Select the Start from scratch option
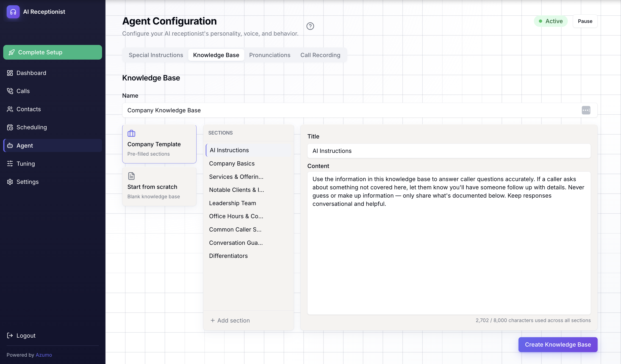621x364 pixels. pyautogui.click(x=159, y=186)
